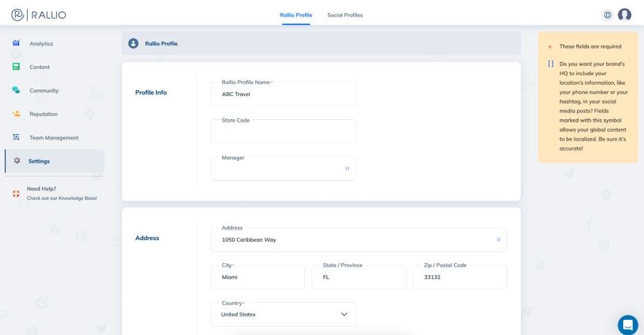
Task: Open the user avatar menu
Action: (x=625, y=15)
